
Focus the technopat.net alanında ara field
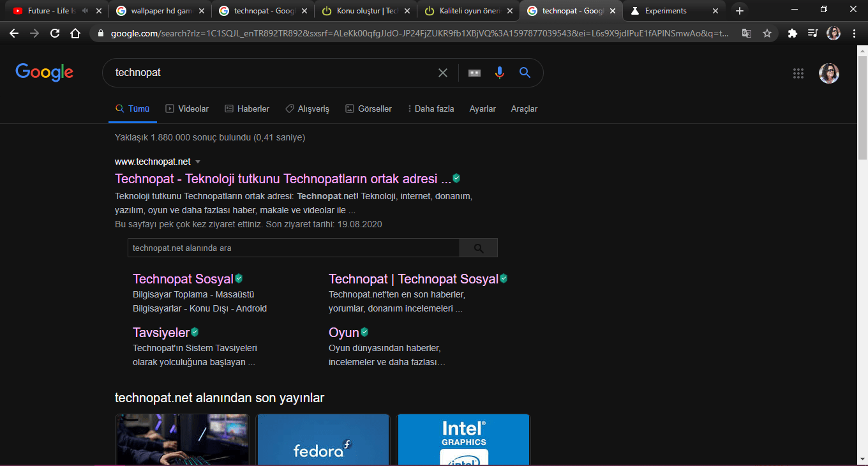coord(294,248)
